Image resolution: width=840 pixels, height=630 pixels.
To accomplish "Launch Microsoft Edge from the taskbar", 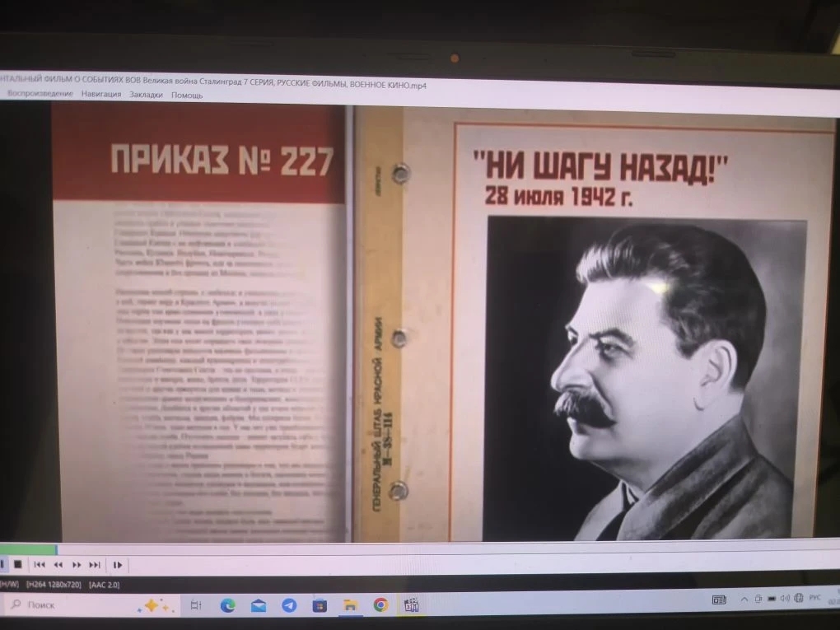I will 228,605.
